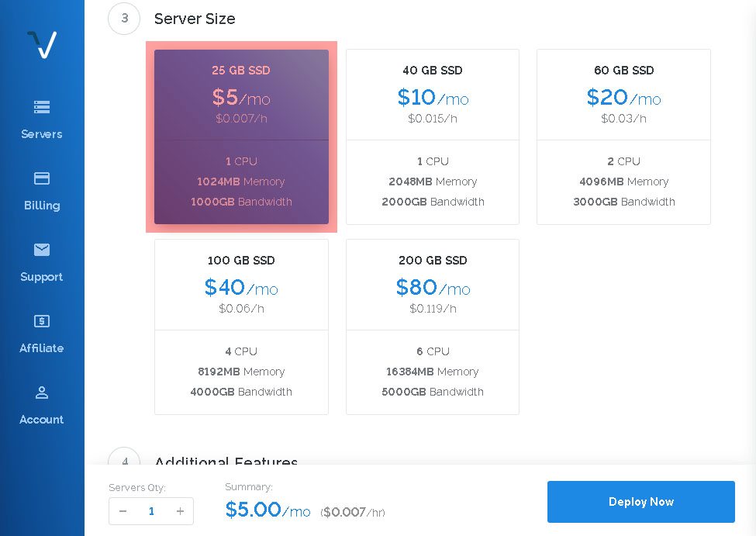
Task: Click the Servers Qty number field
Action: click(151, 511)
